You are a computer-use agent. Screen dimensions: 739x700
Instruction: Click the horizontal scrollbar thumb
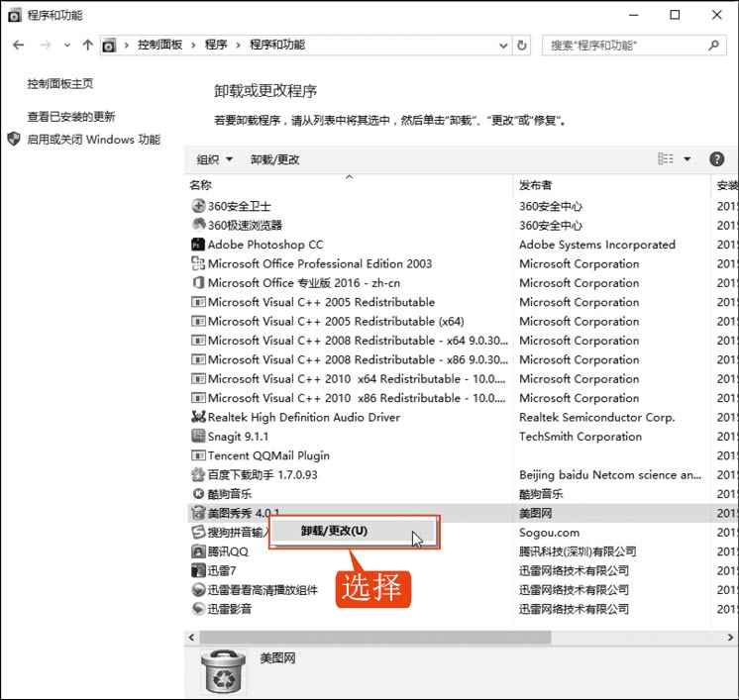375,638
